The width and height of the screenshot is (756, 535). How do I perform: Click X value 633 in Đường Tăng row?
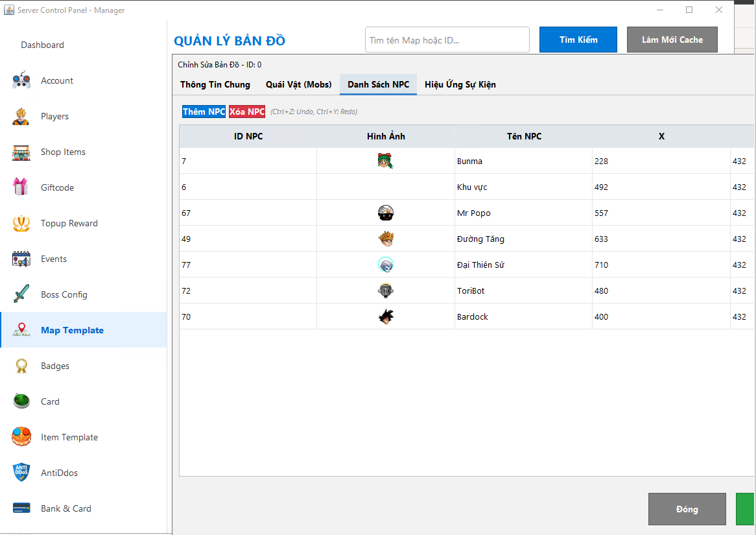pyautogui.click(x=661, y=239)
